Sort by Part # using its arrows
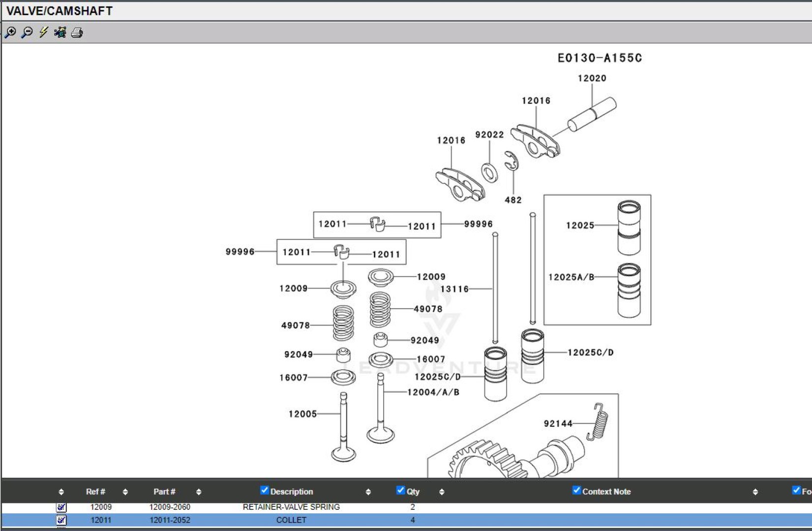Image resolution: width=812 pixels, height=531 pixels. (x=199, y=492)
